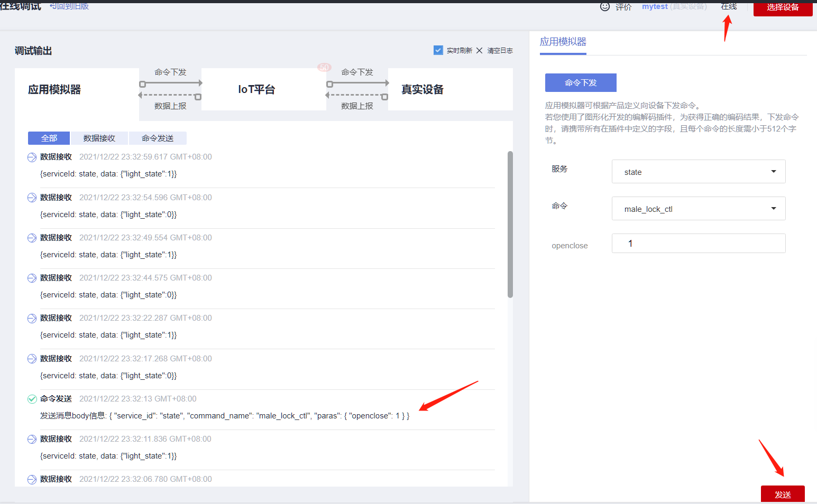
Task: Select the 全部 log filter tab
Action: click(x=49, y=138)
